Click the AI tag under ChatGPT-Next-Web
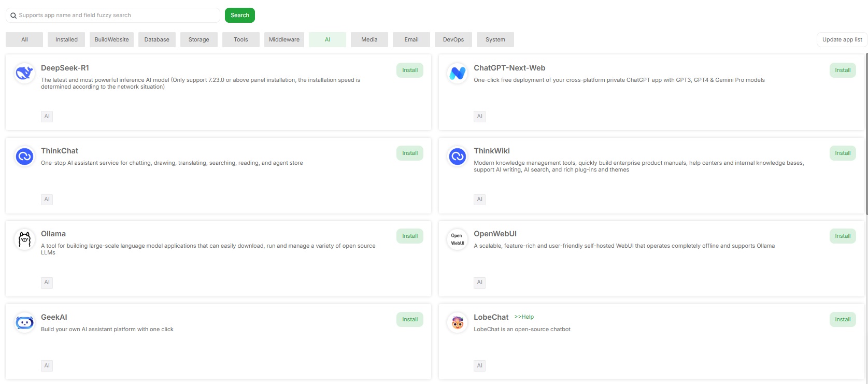 coord(479,116)
